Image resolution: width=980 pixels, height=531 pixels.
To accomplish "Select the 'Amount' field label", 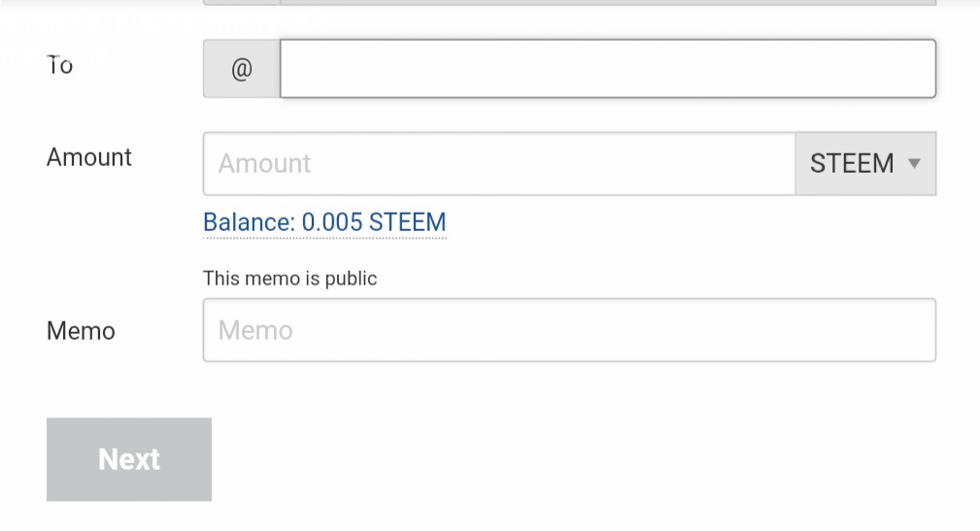I will [x=89, y=157].
